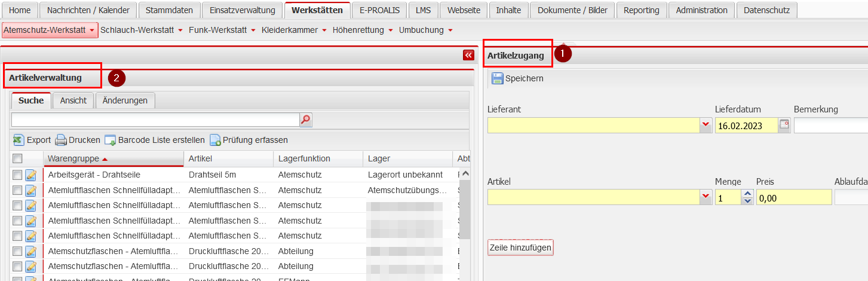Open the Artikel dropdown arrow
The image size is (868, 281).
click(706, 197)
